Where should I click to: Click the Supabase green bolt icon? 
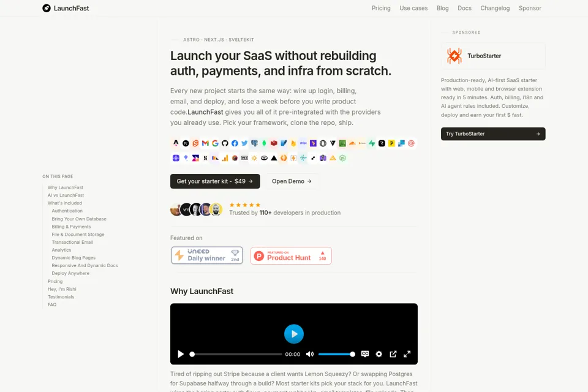tap(372, 143)
